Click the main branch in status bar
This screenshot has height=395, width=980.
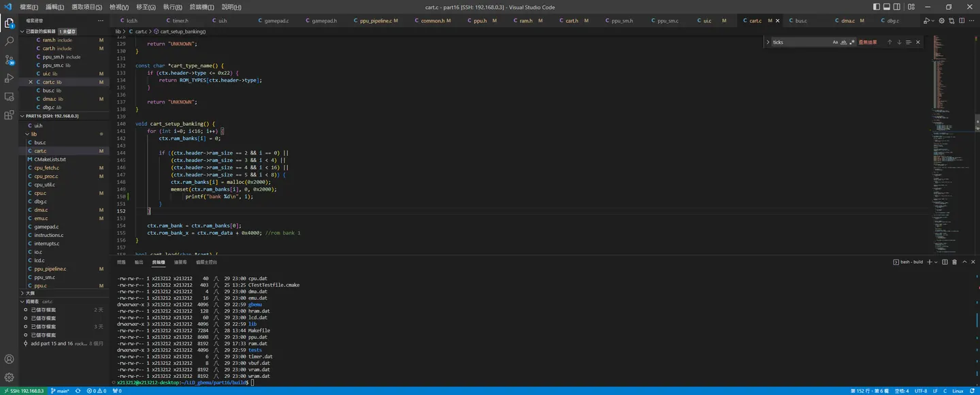pyautogui.click(x=60, y=391)
